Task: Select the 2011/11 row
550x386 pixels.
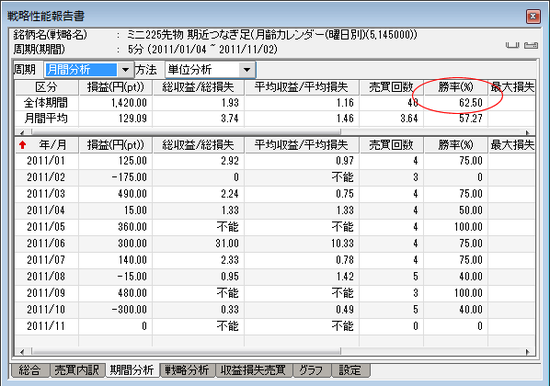Action: click(x=275, y=326)
